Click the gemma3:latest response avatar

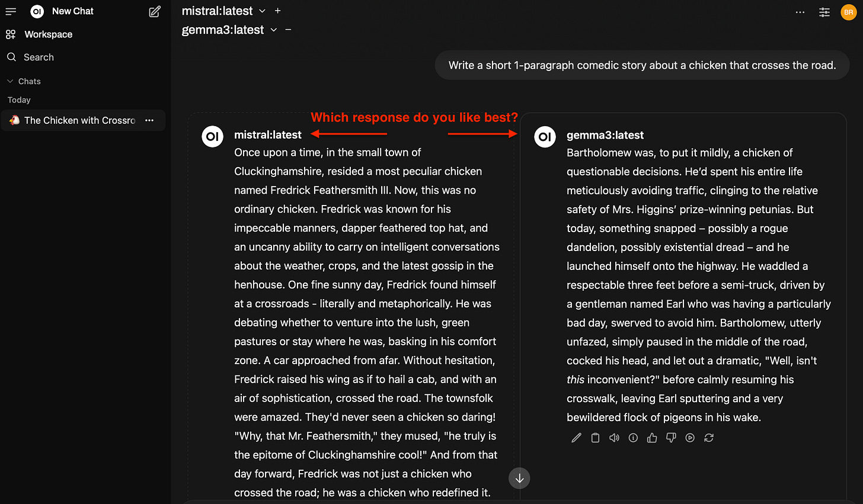(545, 137)
